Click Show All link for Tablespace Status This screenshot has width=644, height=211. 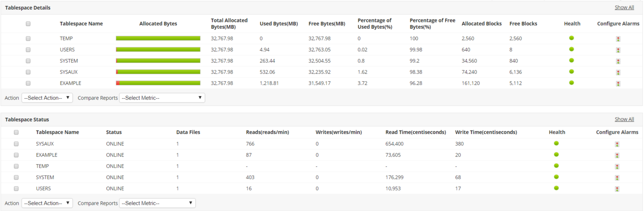tap(624, 119)
